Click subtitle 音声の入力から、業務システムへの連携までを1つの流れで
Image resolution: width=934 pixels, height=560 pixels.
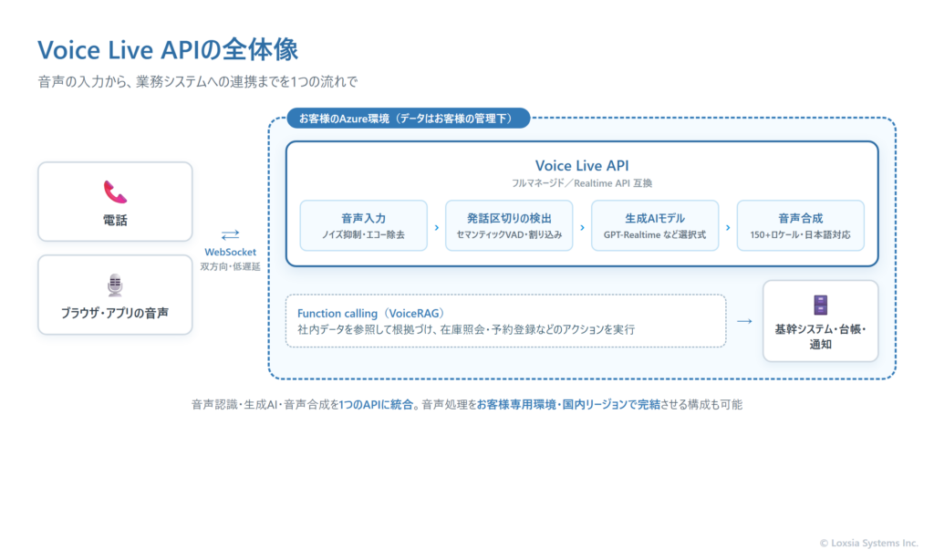[198, 81]
